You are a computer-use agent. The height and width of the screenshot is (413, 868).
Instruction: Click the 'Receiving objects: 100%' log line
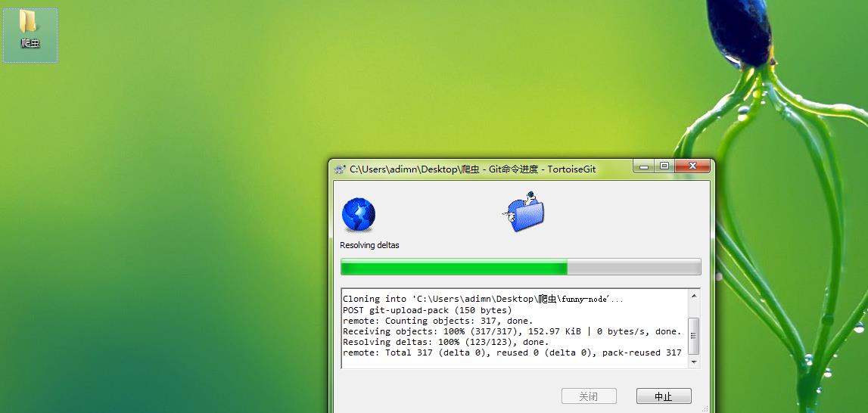coord(512,331)
